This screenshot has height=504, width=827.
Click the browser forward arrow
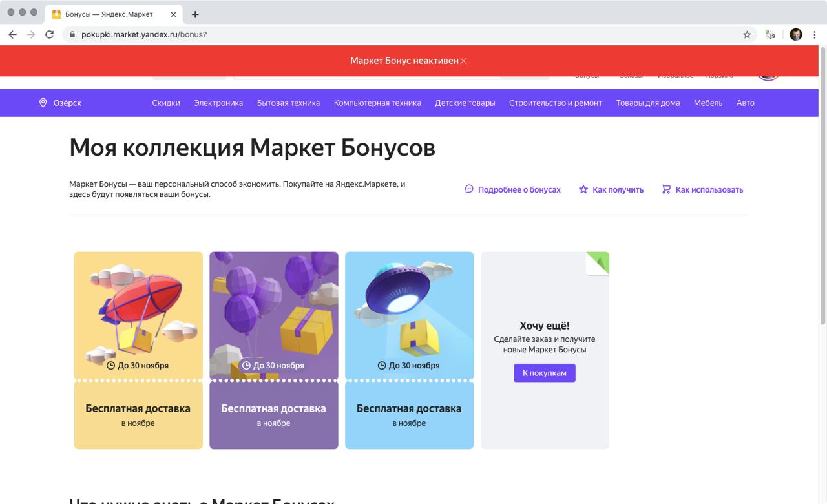click(31, 34)
